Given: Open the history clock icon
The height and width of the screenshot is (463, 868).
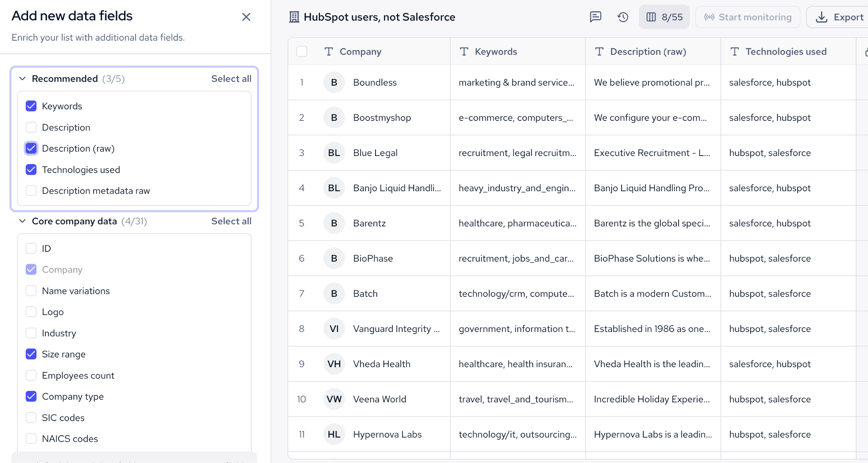Looking at the screenshot, I should [623, 17].
